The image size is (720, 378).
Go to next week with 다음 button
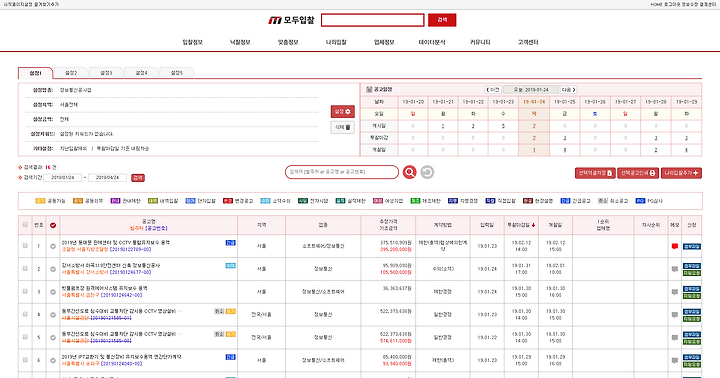tap(568, 90)
